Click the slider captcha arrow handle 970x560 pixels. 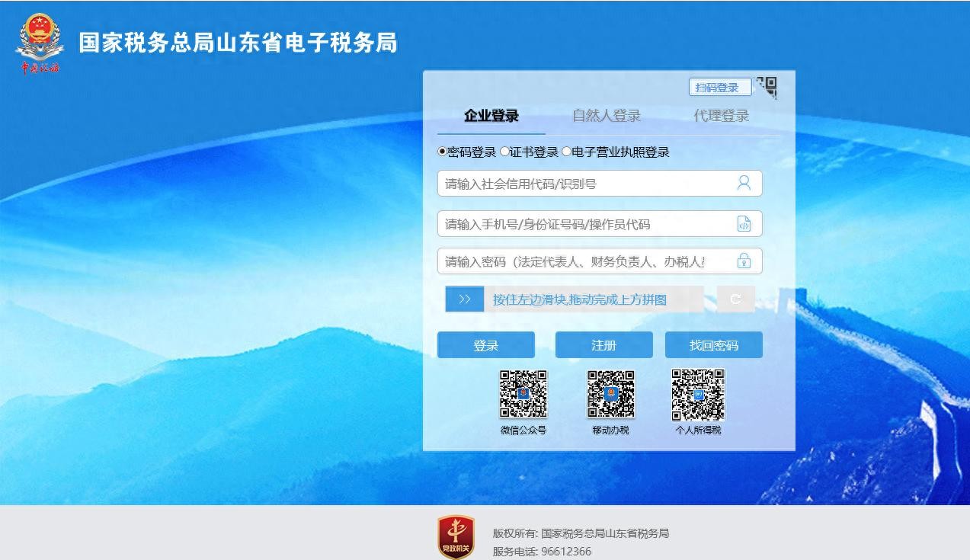click(x=465, y=299)
